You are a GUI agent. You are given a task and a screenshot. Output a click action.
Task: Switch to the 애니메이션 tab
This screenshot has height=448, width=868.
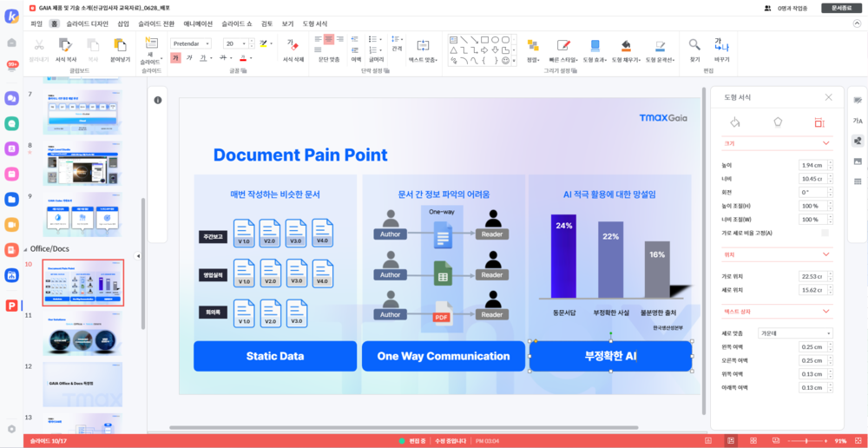(x=198, y=23)
